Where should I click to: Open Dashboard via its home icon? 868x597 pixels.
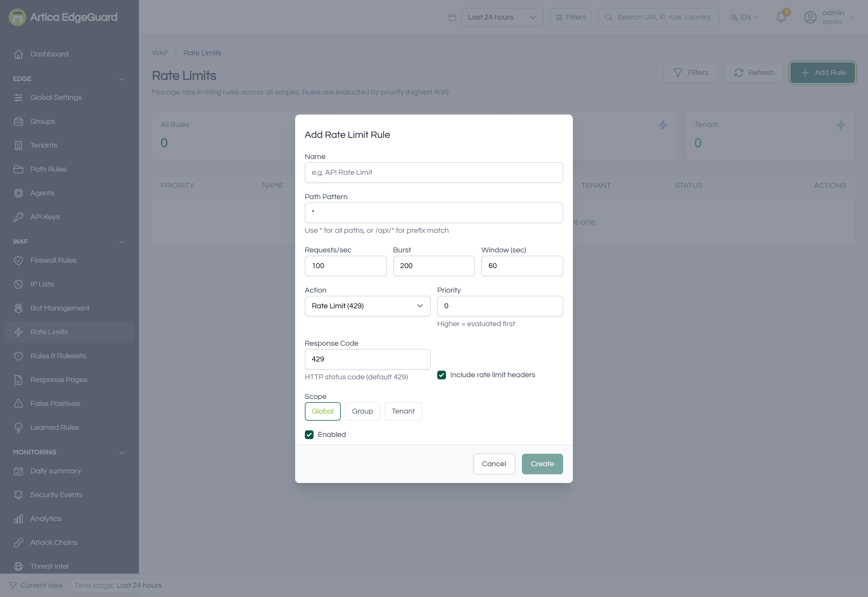18,54
